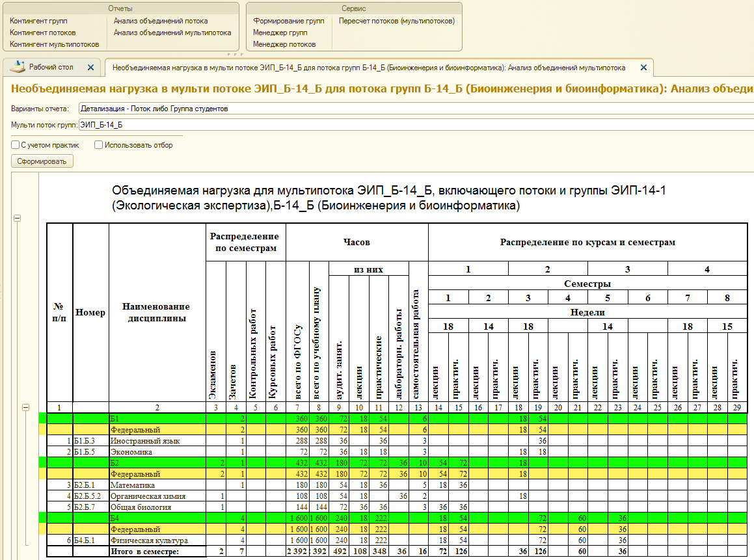Click the Недели header cell
754x560 pixels.
(587, 312)
